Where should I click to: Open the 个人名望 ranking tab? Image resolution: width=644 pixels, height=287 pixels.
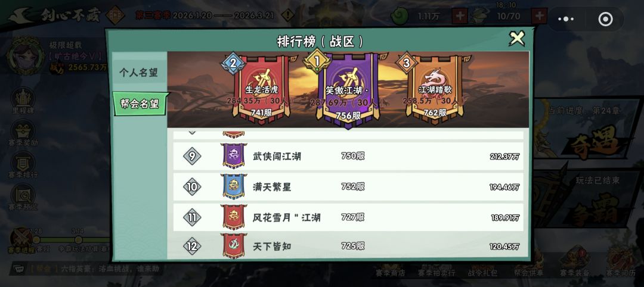(138, 73)
